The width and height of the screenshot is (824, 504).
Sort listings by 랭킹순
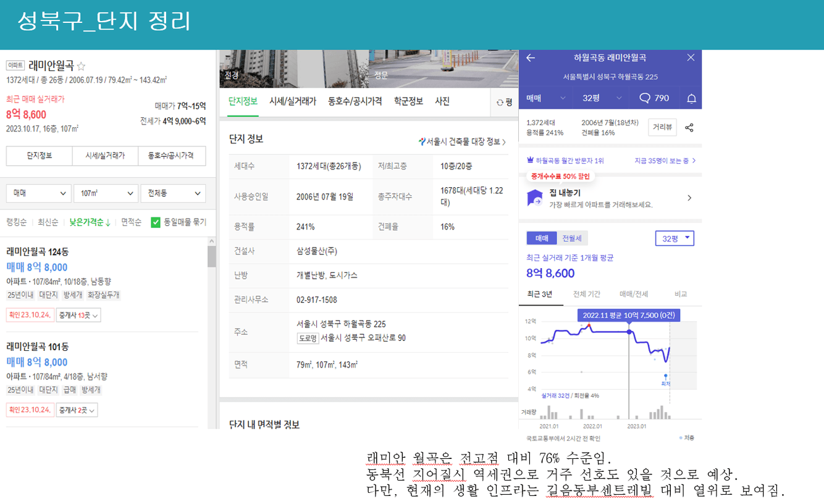17,222
